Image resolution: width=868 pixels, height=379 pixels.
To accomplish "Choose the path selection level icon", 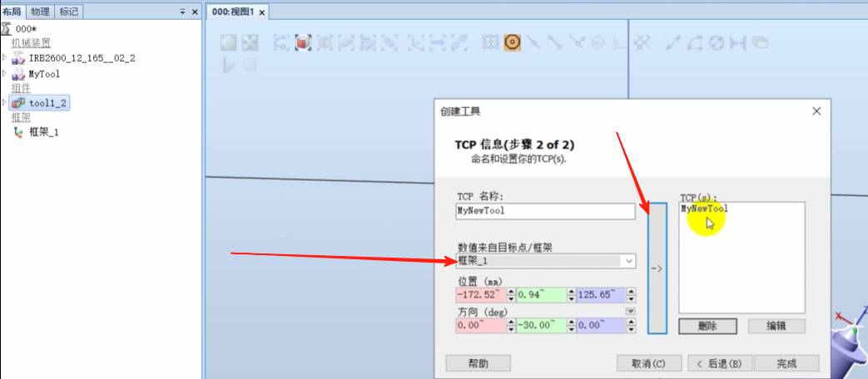I will (459, 42).
